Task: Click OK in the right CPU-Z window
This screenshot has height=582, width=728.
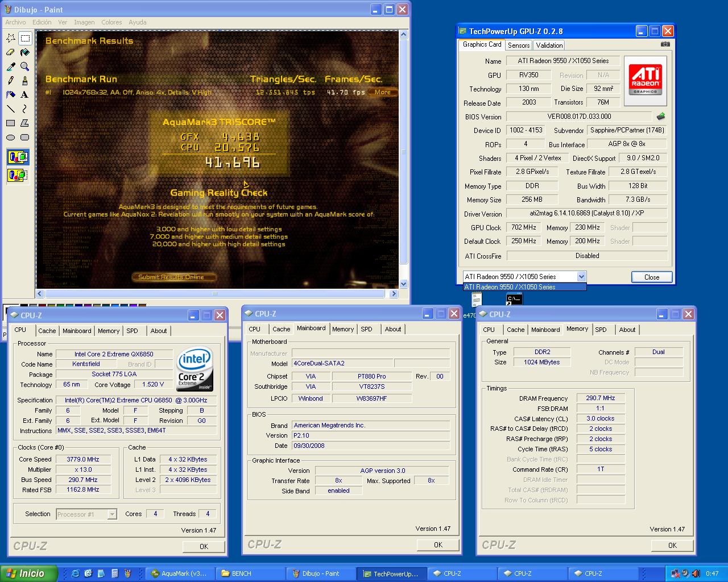Action: 672,545
